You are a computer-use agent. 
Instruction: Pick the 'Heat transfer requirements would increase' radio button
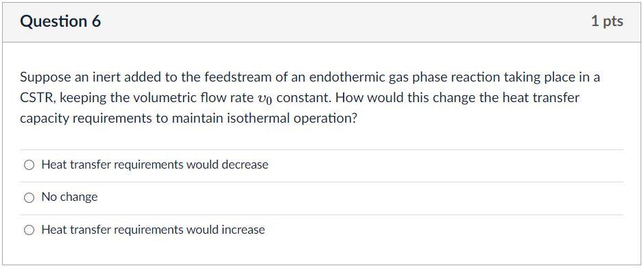29,230
